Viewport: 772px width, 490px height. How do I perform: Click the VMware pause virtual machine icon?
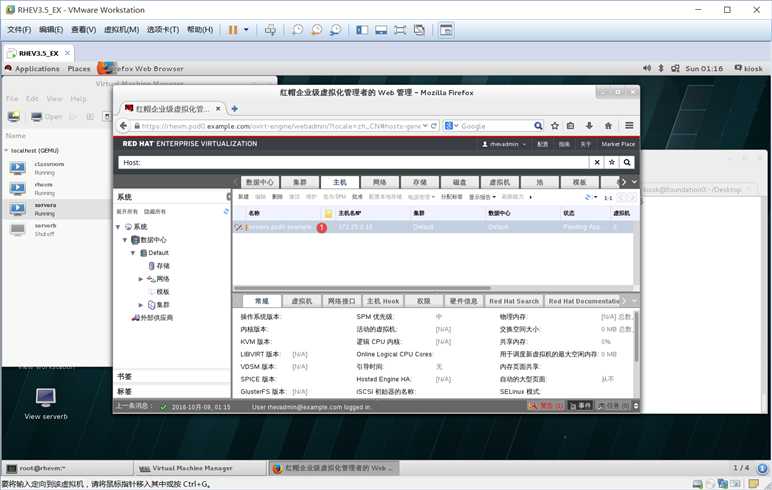233,30
